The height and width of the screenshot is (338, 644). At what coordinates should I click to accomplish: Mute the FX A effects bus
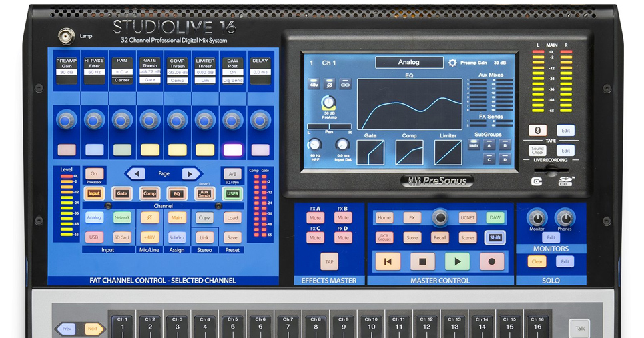[315, 218]
